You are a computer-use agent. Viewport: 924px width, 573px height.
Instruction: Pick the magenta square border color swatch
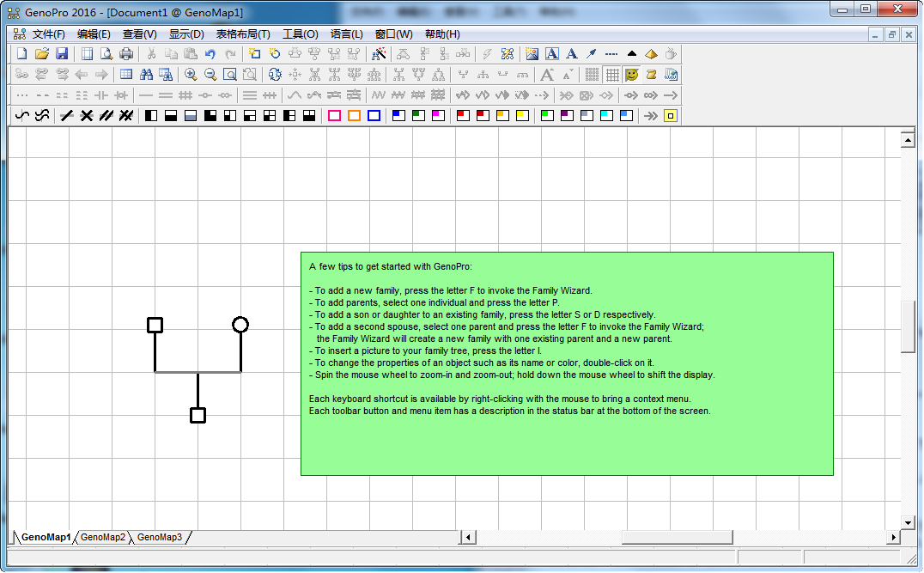coord(335,115)
